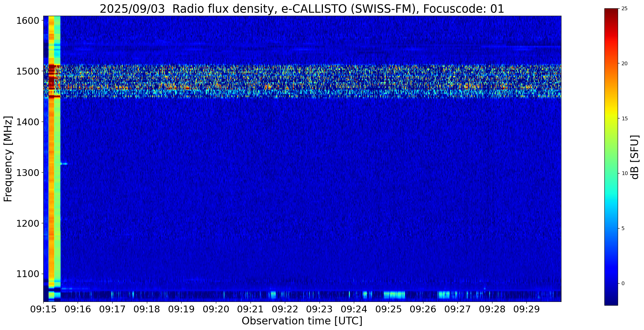Screen dimensions: 644x330
Task: Click the 09:15 time tick label
Action: tap(44, 309)
